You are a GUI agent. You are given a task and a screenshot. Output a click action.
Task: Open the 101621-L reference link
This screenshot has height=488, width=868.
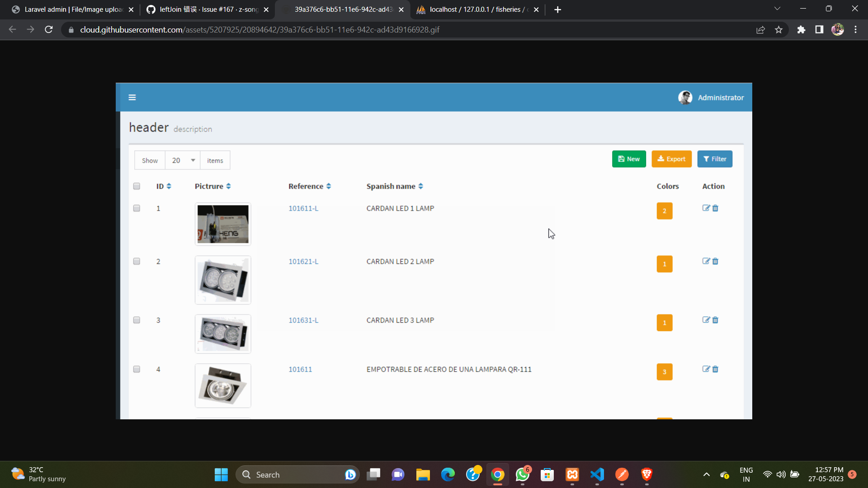[303, 261]
